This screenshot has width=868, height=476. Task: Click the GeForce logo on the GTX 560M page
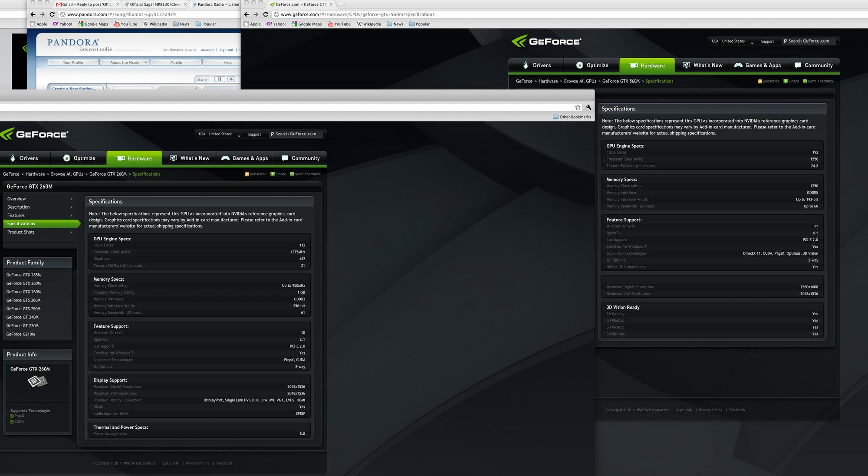[546, 42]
